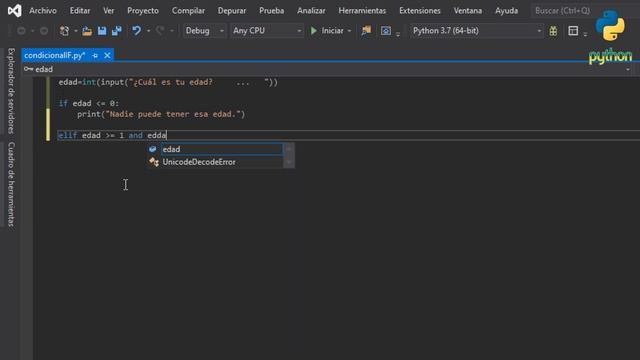This screenshot has width=640, height=360.
Task: Open the Ver menu
Action: tap(109, 11)
